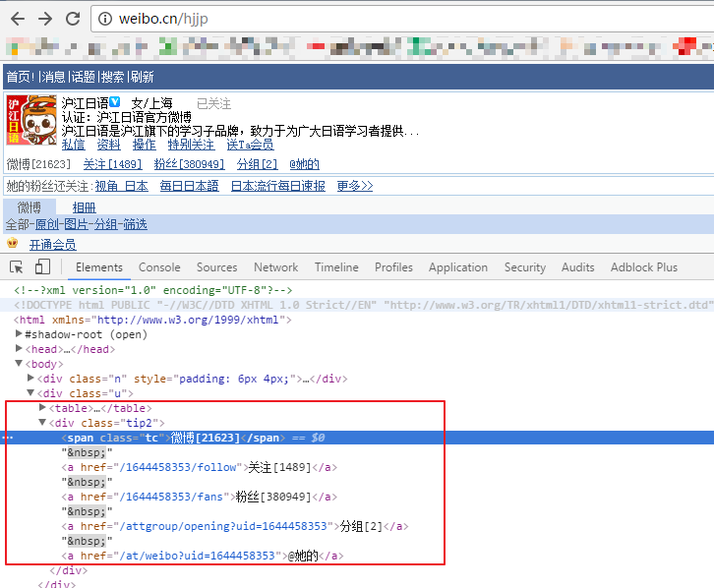Click the browser back arrow
Viewport: 714px width, 588px height.
coord(18,19)
